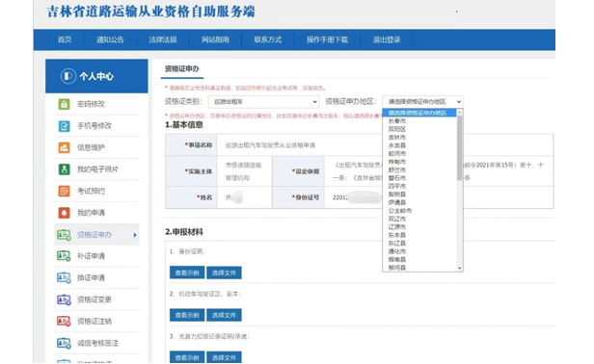Open the 信息维护 orange icon
Viewport: 594px width, 364px height.
tap(64, 147)
